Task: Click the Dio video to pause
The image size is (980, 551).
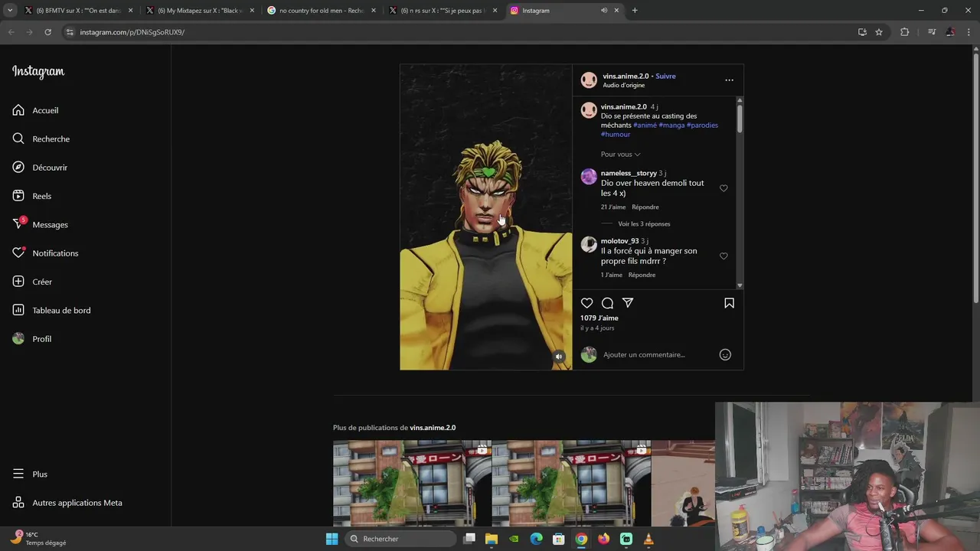Action: (x=485, y=217)
